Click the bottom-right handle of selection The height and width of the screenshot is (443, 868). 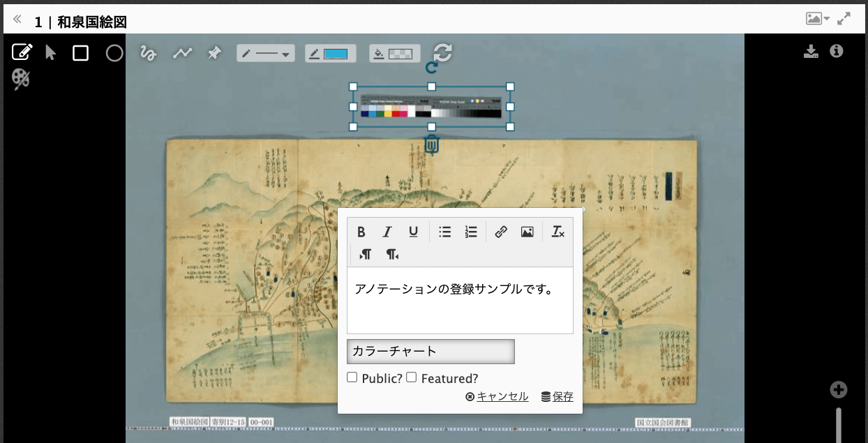pyautogui.click(x=510, y=127)
